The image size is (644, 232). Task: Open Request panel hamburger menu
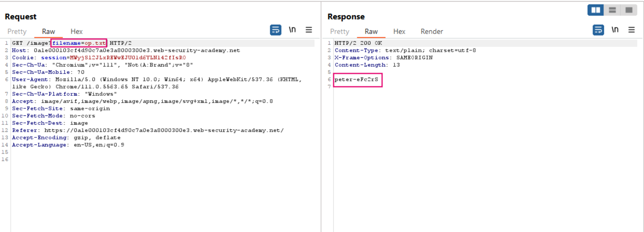(309, 30)
